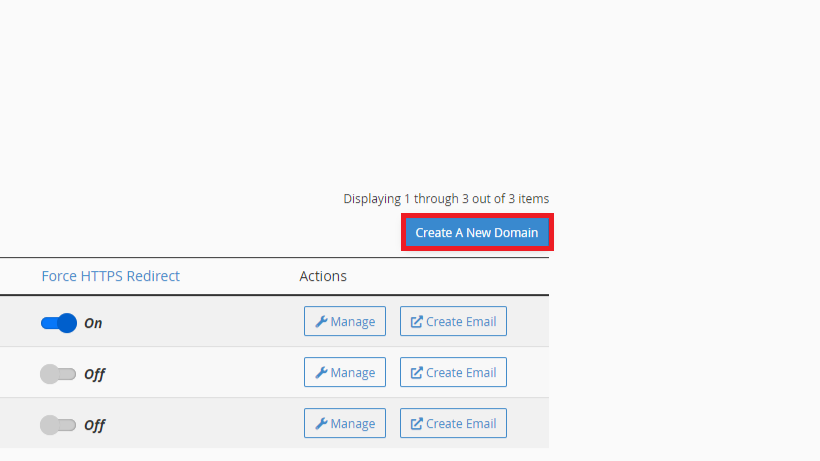Turn off the enabled Force HTTPS Redirect toggle

[59, 323]
